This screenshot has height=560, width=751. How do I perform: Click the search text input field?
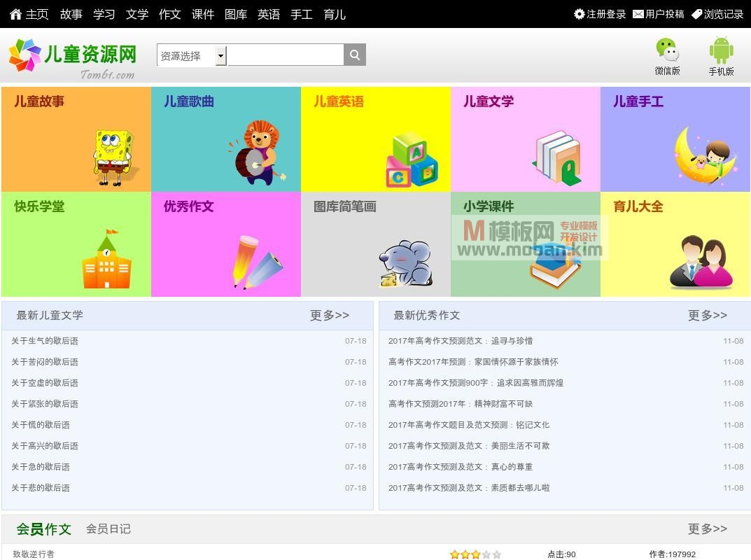(286, 55)
